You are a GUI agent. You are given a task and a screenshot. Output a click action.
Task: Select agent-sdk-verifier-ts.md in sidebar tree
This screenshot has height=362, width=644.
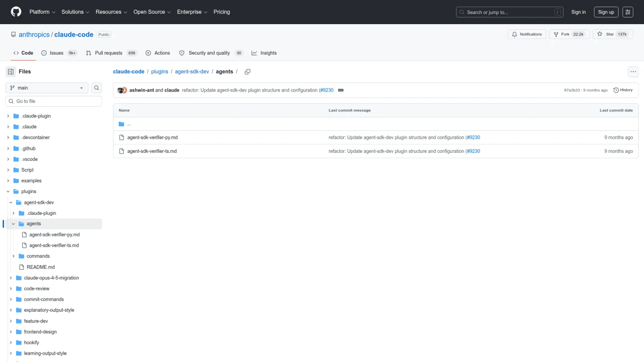tap(54, 245)
